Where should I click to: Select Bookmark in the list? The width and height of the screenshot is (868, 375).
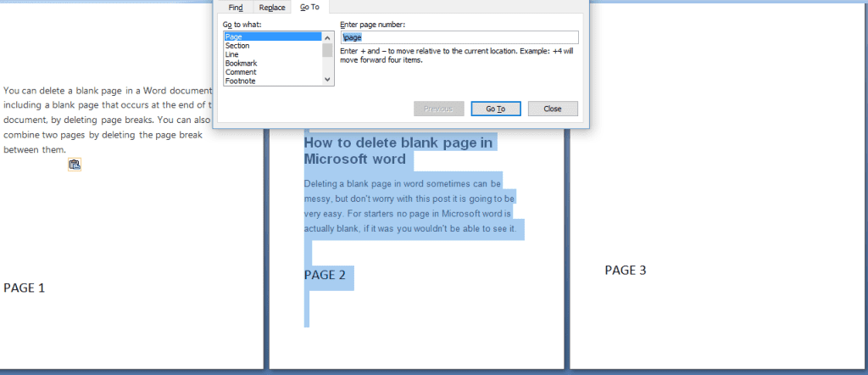point(273,63)
